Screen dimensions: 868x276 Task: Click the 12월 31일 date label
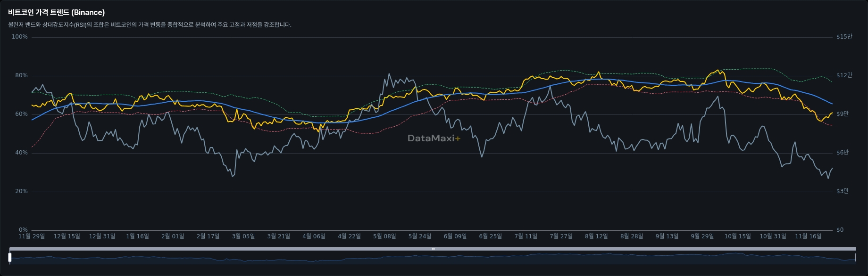102,236
